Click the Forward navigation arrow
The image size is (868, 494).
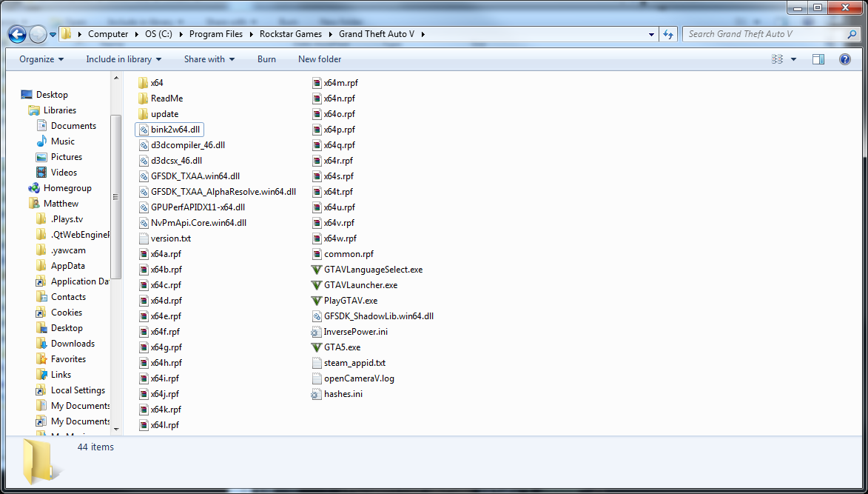[38, 34]
